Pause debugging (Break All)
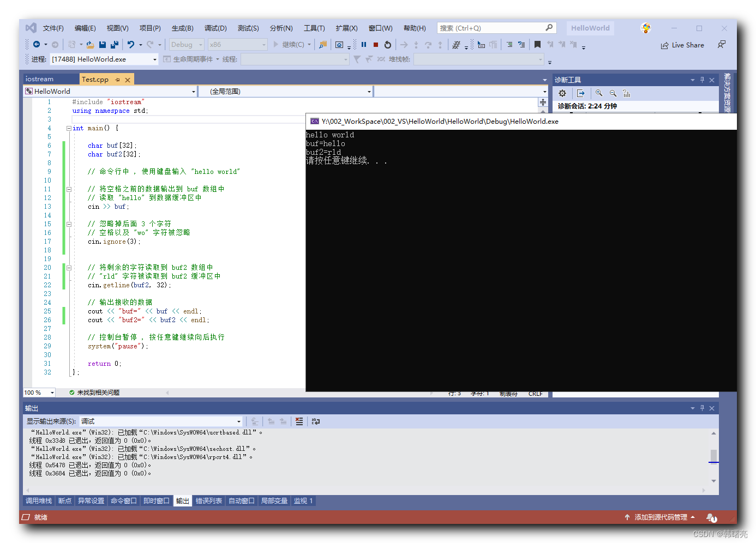 pyautogui.click(x=364, y=45)
